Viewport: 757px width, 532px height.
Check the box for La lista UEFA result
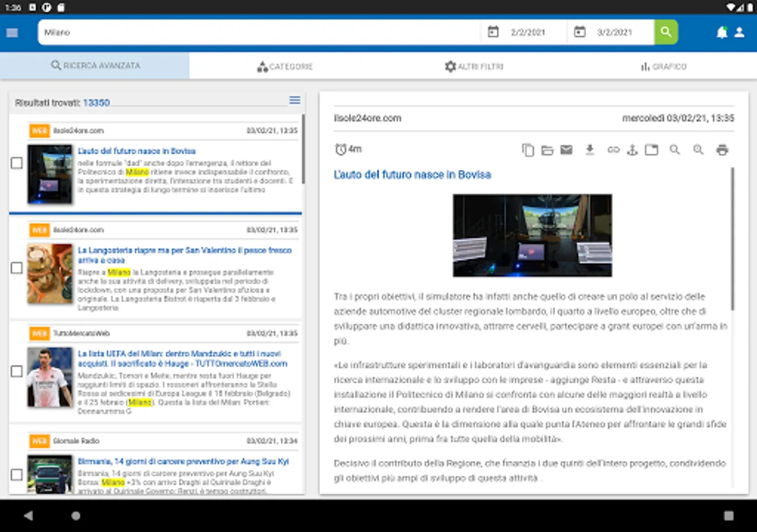click(17, 371)
